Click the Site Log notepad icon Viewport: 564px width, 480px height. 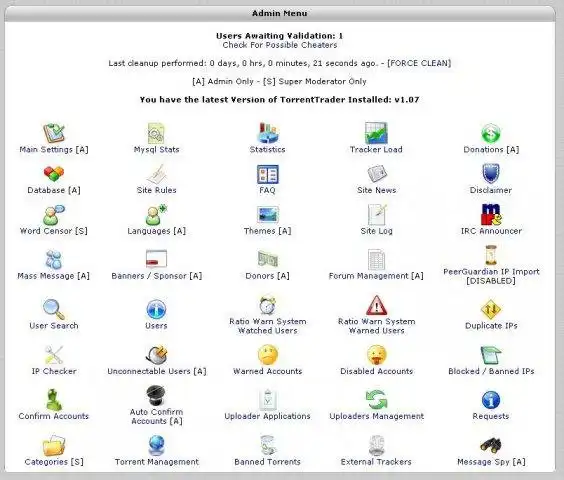377,215
